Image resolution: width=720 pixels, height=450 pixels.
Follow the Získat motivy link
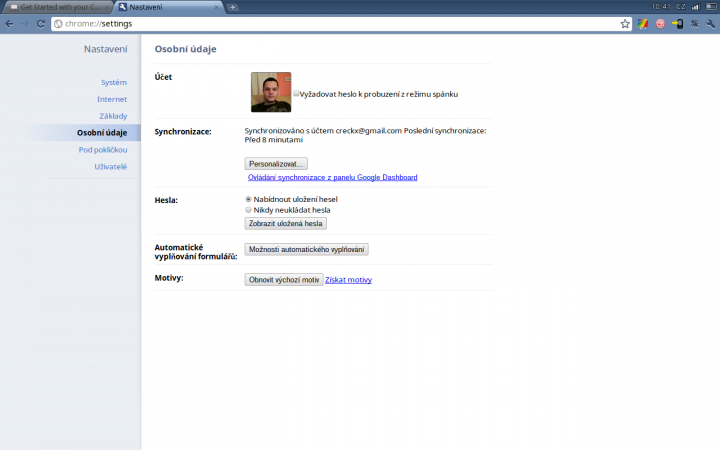[349, 280]
